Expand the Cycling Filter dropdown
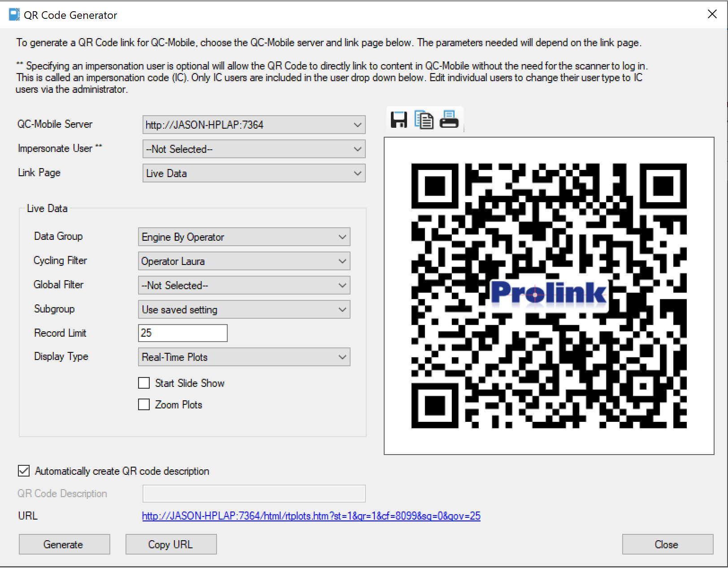Image resolution: width=728 pixels, height=568 pixels. pyautogui.click(x=244, y=261)
